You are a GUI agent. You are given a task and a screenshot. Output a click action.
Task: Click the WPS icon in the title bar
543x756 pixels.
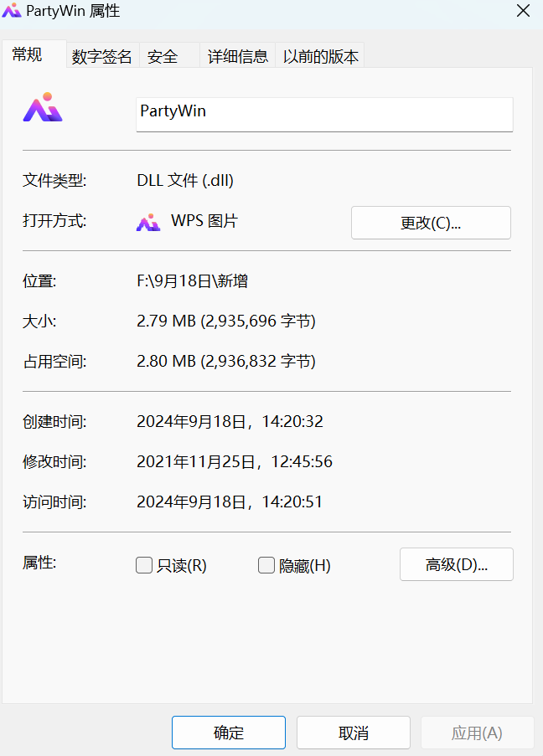click(x=12, y=10)
